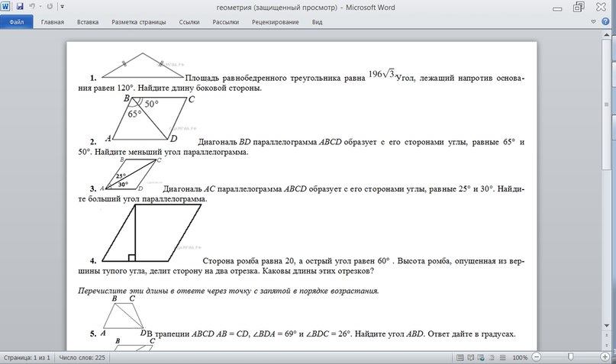Open Customize Quick Access Toolbar dropdown

coord(62,7)
